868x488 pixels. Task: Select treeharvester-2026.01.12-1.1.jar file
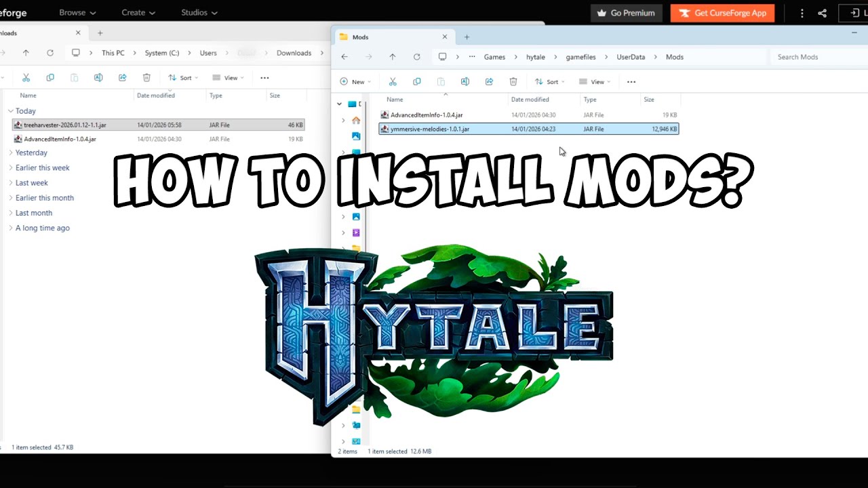(159, 125)
